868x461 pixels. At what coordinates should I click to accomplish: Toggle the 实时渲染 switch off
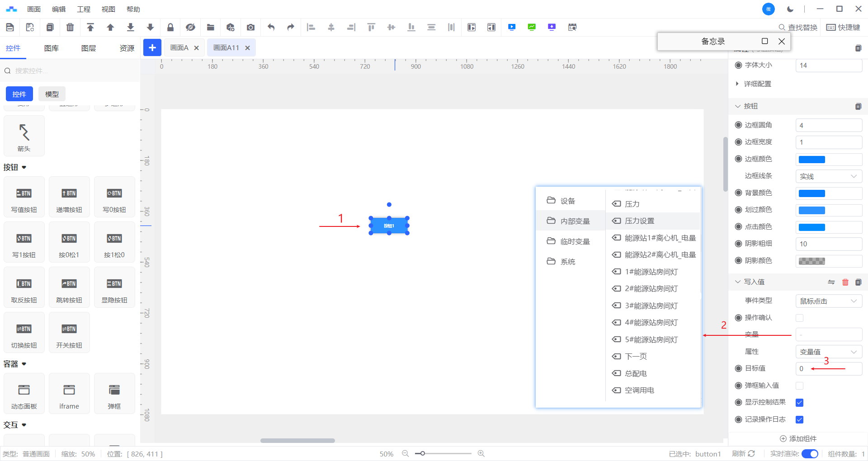[x=809, y=454]
